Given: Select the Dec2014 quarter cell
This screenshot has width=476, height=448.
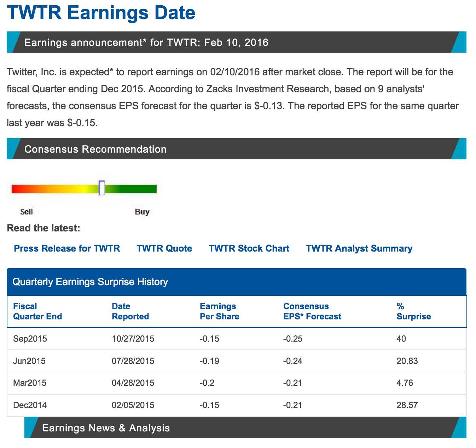Looking at the screenshot, I should pyautogui.click(x=30, y=405).
